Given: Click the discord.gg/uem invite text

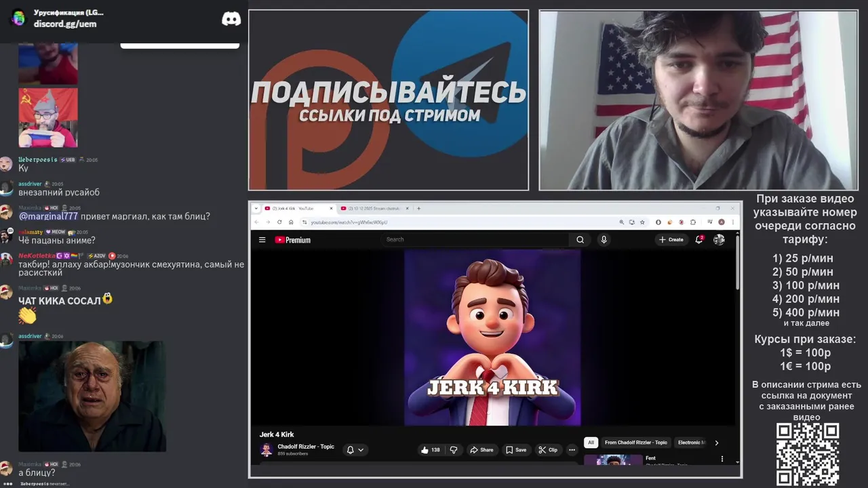Looking at the screenshot, I should (65, 24).
